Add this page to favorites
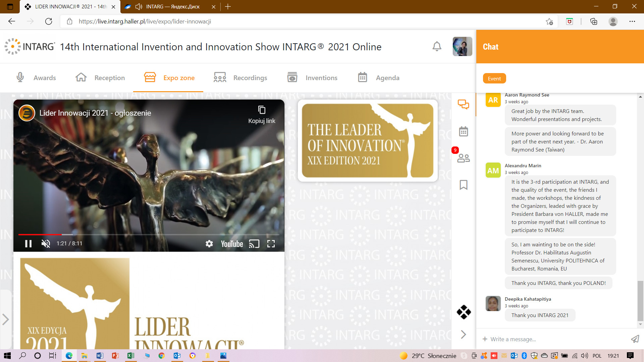Image resolution: width=644 pixels, height=362 pixels. [x=549, y=21]
